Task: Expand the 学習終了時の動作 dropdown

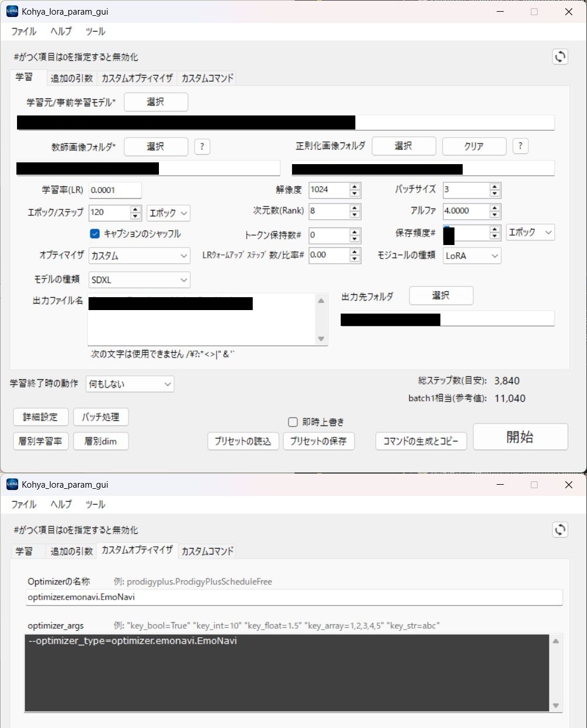Action: [x=130, y=385]
